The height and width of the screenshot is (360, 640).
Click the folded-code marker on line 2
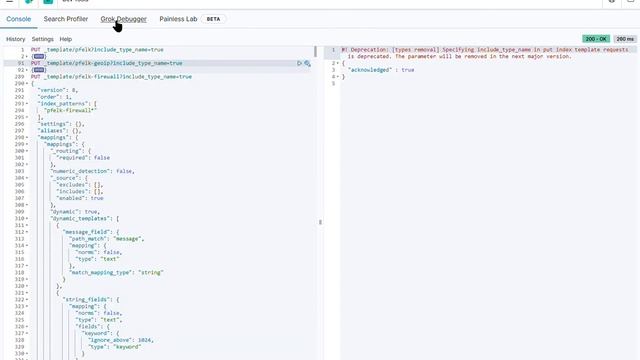[39, 56]
